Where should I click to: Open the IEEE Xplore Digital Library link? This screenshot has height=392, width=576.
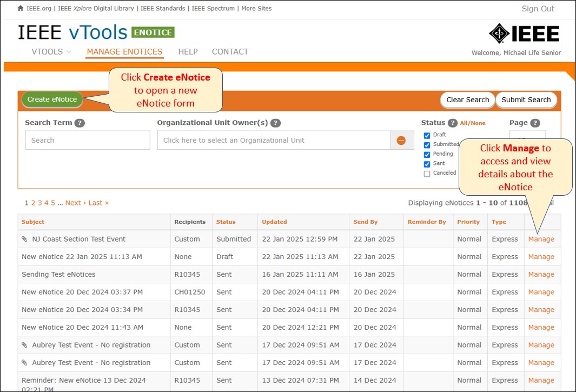click(96, 8)
